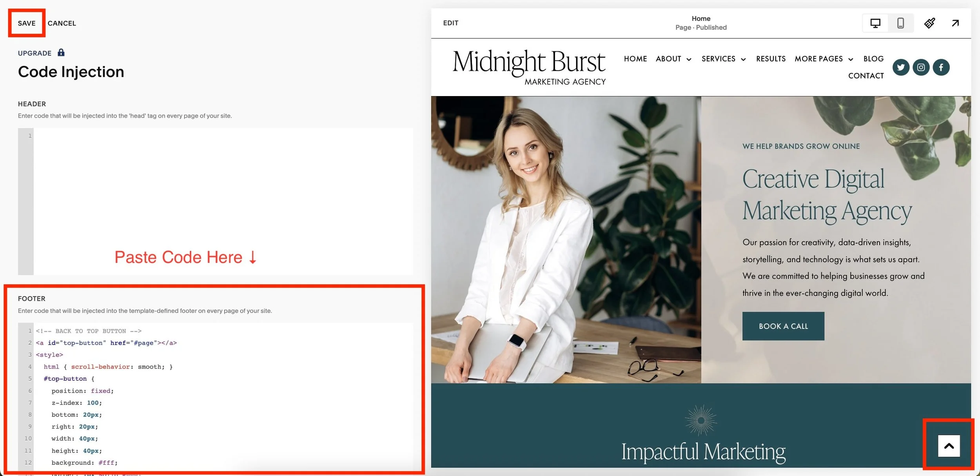Viewport: 980px width, 476px height.
Task: Click the lock icon beside Upgrade
Action: coord(61,53)
